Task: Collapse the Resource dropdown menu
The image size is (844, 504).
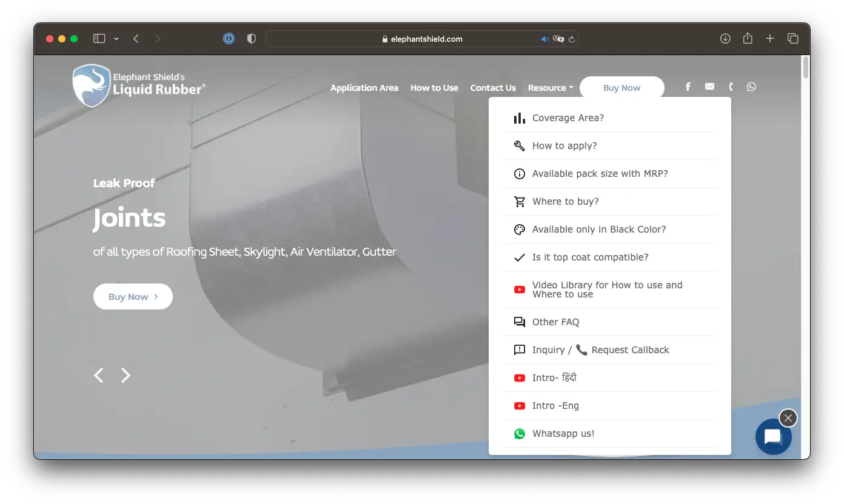Action: (550, 88)
